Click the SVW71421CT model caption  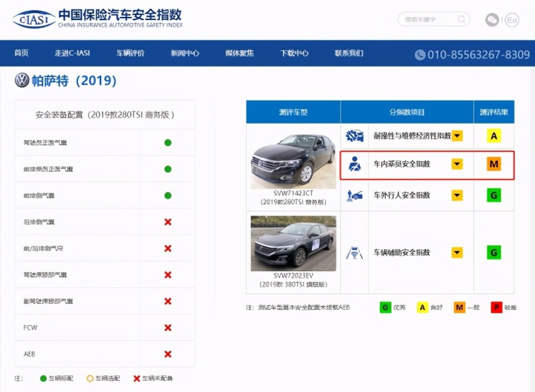point(293,198)
